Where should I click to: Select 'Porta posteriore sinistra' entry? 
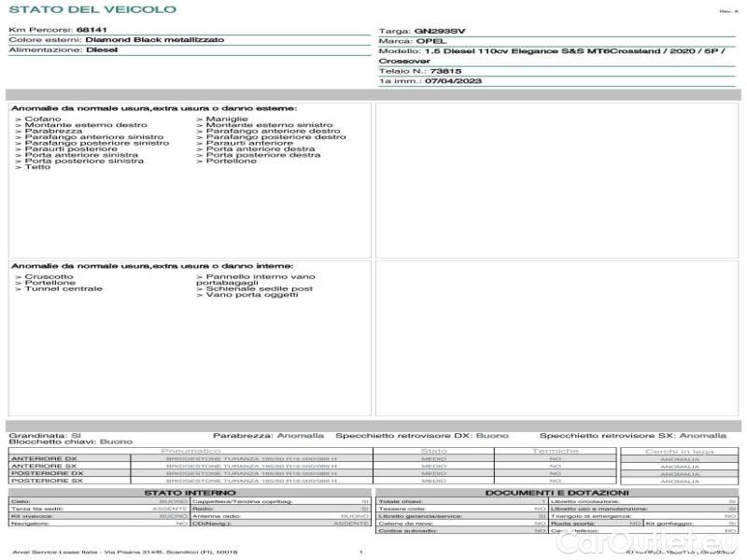click(84, 161)
